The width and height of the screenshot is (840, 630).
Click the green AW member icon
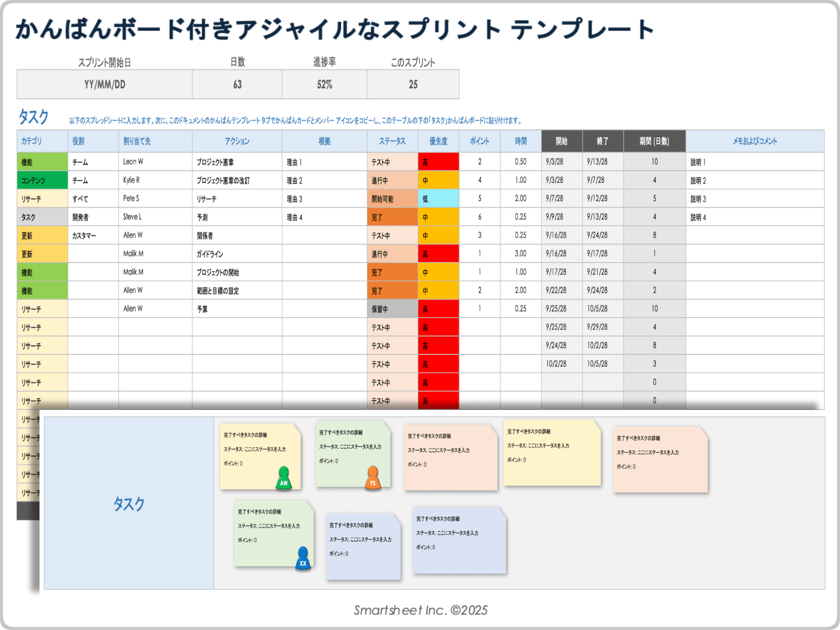tap(284, 478)
